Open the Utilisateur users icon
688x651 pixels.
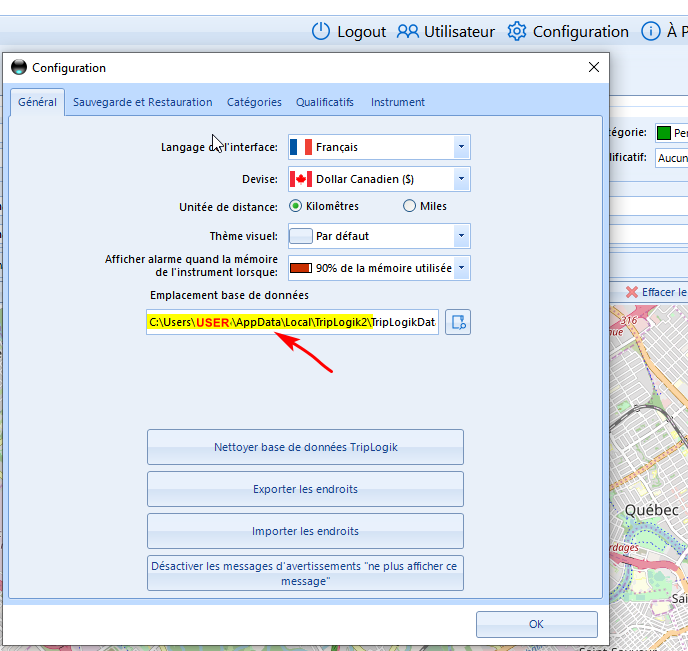(408, 32)
